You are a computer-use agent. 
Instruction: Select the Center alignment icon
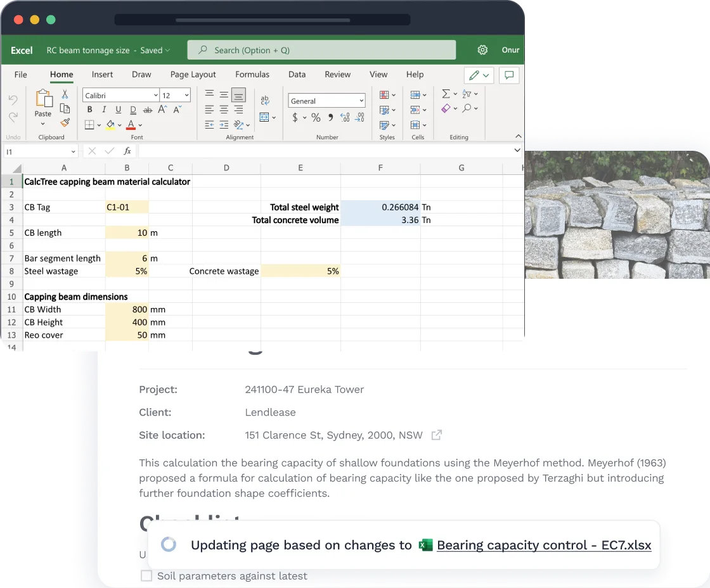coord(224,109)
